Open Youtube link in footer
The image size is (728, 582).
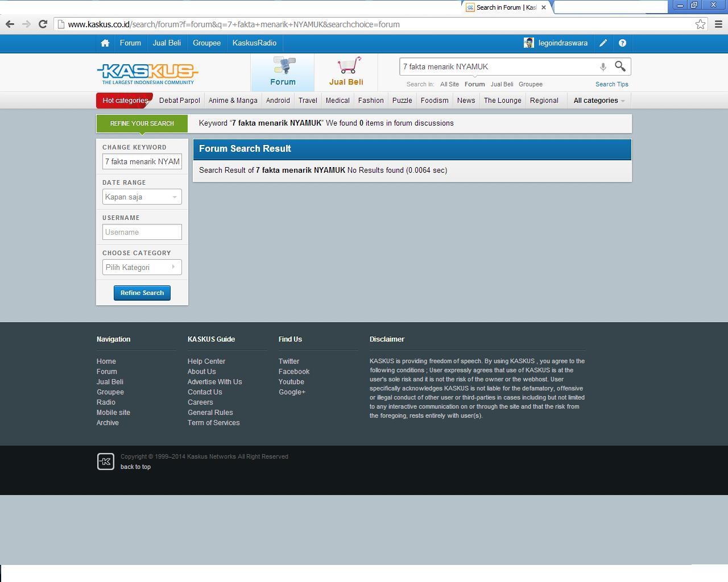coord(291,382)
